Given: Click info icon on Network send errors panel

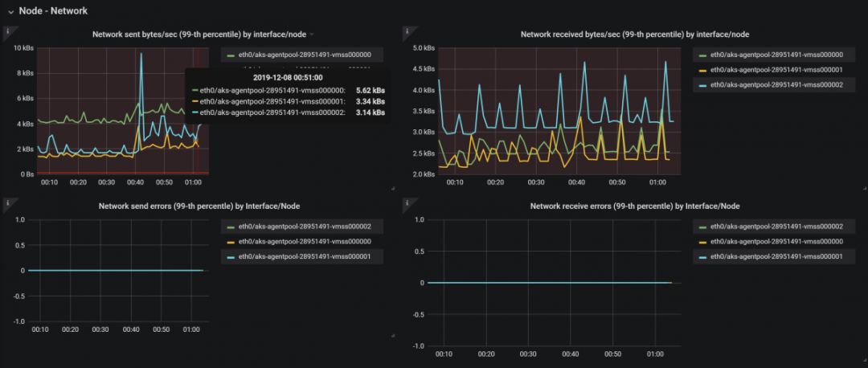Looking at the screenshot, I should click(x=8, y=202).
